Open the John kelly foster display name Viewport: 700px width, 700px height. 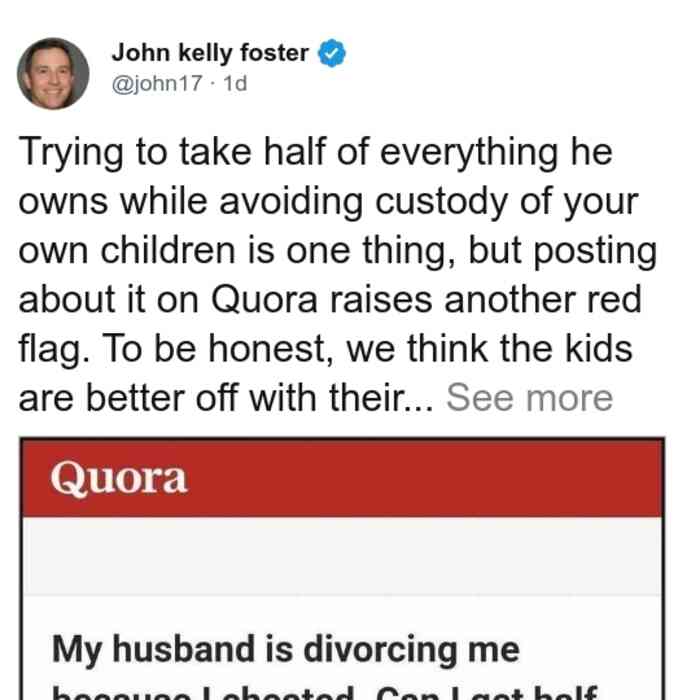point(210,53)
